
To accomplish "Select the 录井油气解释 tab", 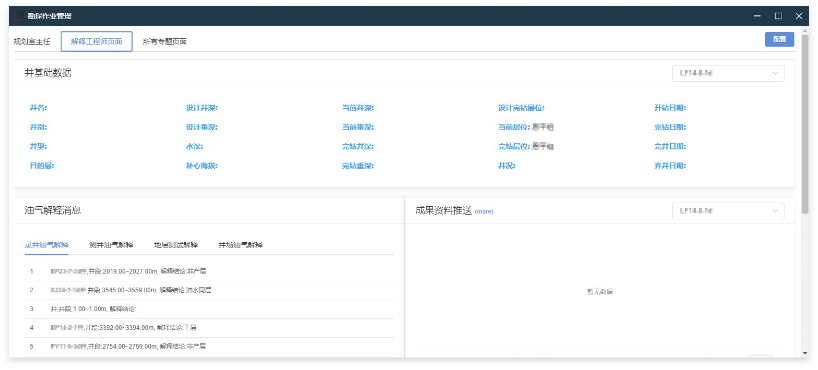I will tap(46, 245).
